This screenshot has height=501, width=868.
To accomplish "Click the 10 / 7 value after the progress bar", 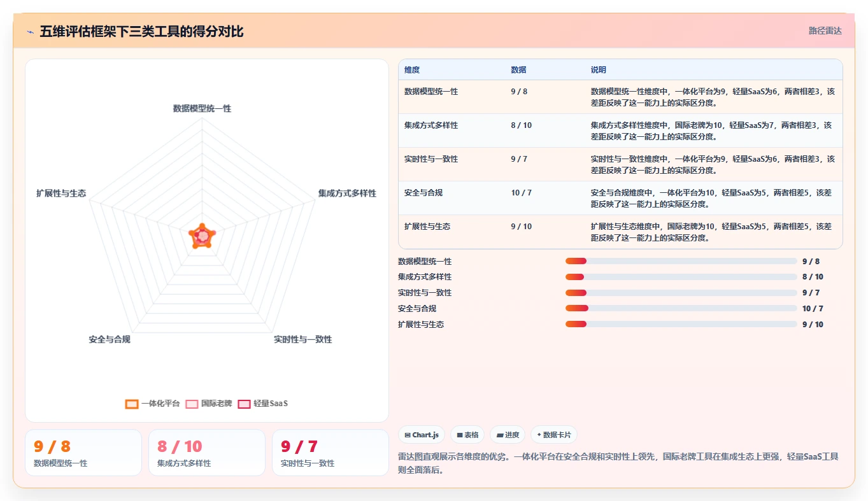I will [x=813, y=309].
